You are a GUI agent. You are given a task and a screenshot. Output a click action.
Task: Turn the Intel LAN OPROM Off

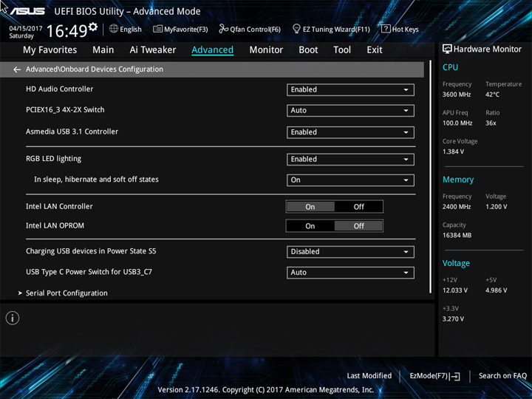[x=359, y=226]
